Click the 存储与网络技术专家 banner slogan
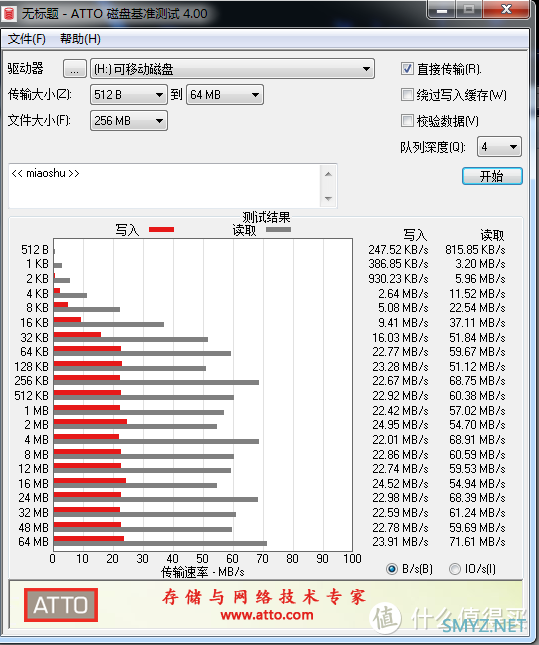This screenshot has height=645, width=539. (x=264, y=597)
